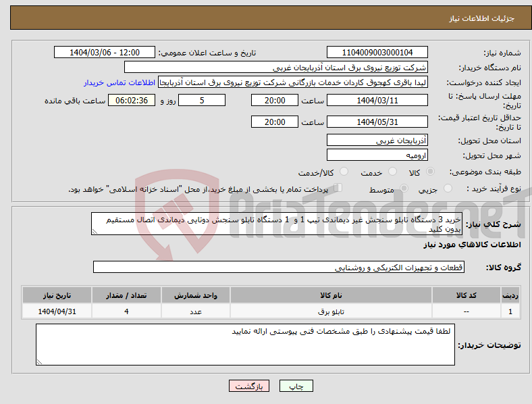Viewport: 532px width, 404px height.
Task: Click the واحد شمارش column header
Action: click(196, 295)
